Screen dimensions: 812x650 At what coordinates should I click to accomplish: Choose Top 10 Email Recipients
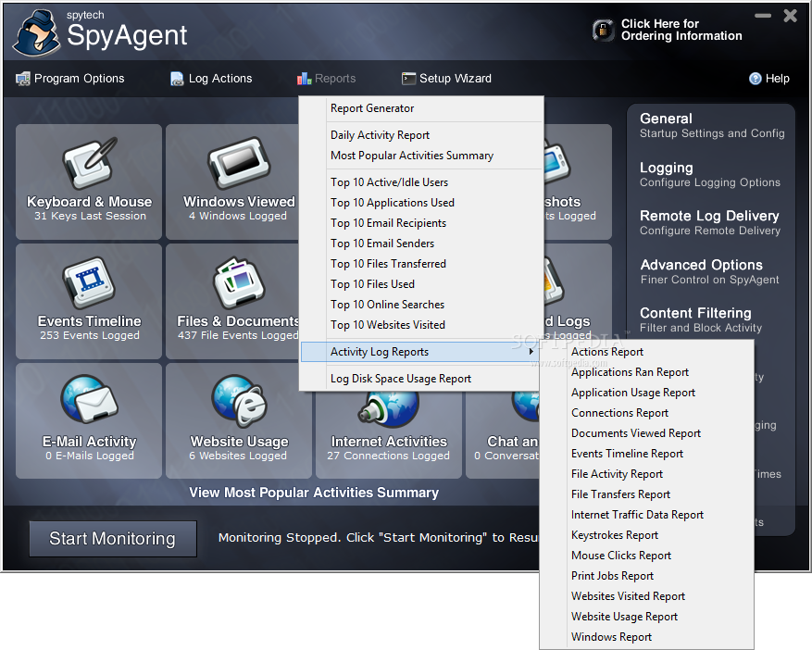click(421, 223)
